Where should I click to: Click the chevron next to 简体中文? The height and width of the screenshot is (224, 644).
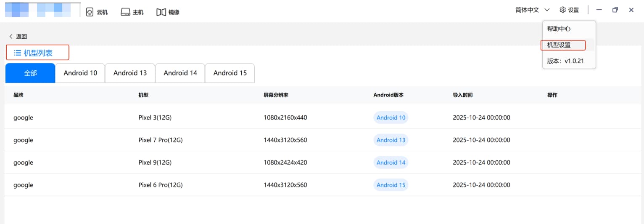pos(547,10)
